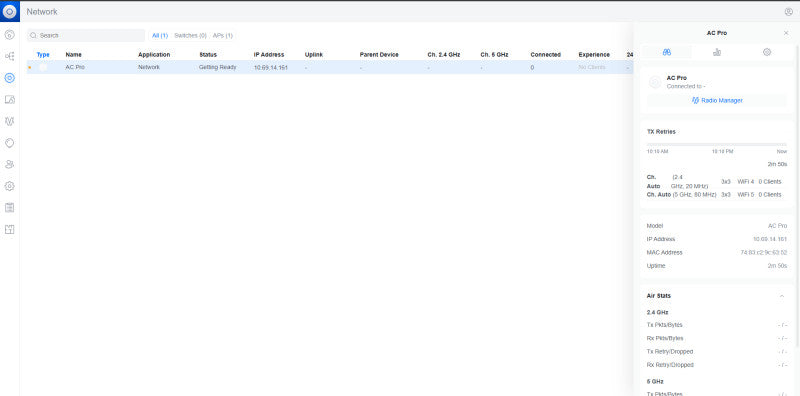Click the Ch. Auto 2.4 GHz radio row

(714, 182)
